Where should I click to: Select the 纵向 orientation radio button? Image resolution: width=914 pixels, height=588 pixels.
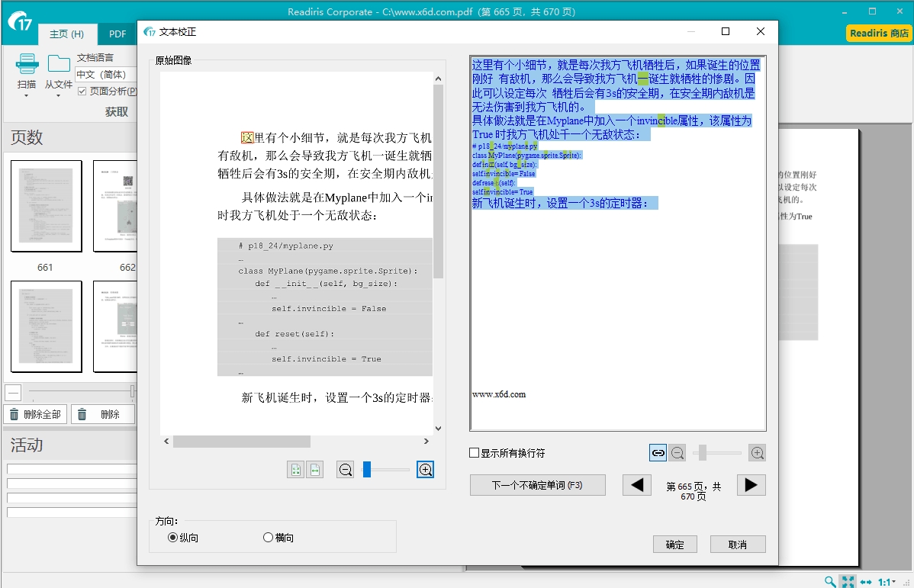[172, 538]
